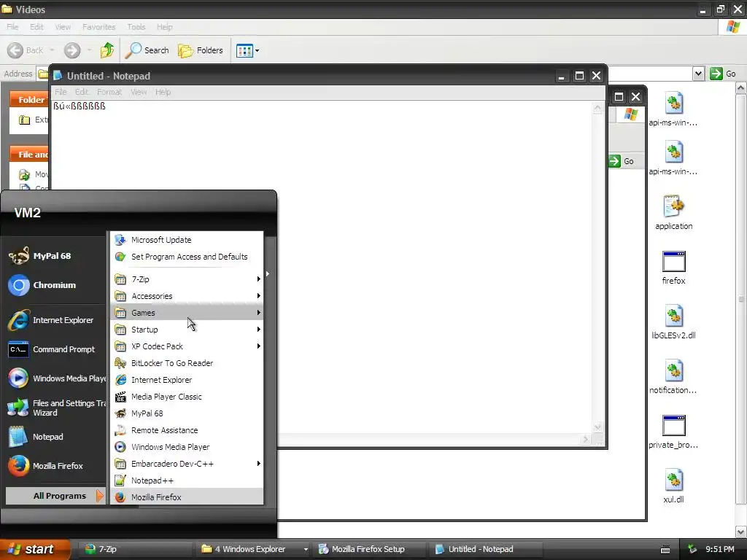Image resolution: width=747 pixels, height=560 pixels.
Task: Open BitLocker To Go Reader
Action: [187, 363]
